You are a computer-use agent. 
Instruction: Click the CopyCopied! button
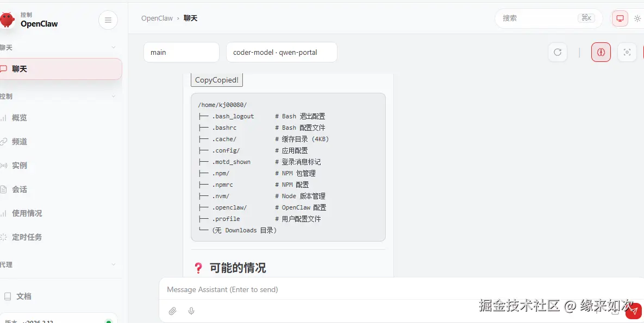[x=216, y=80]
